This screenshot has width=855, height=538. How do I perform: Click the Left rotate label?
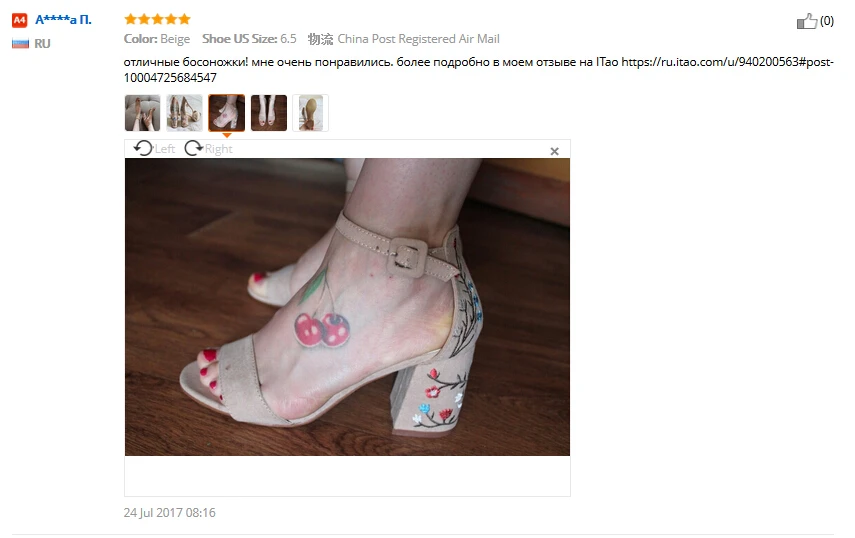(165, 149)
